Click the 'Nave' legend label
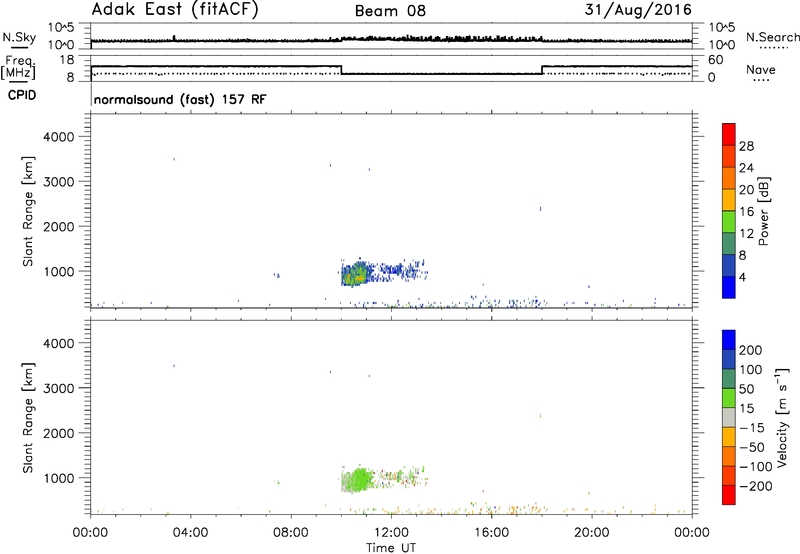Image resolution: width=800 pixels, height=554 pixels. click(x=761, y=70)
